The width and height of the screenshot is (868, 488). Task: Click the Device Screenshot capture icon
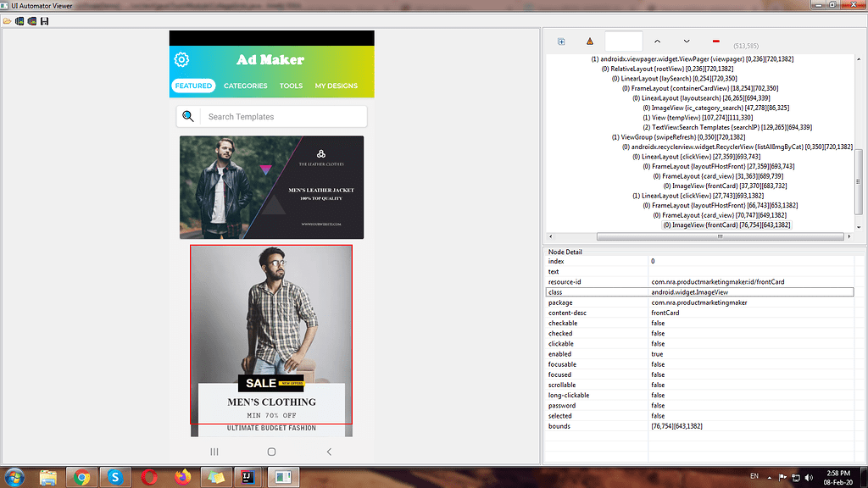click(19, 20)
